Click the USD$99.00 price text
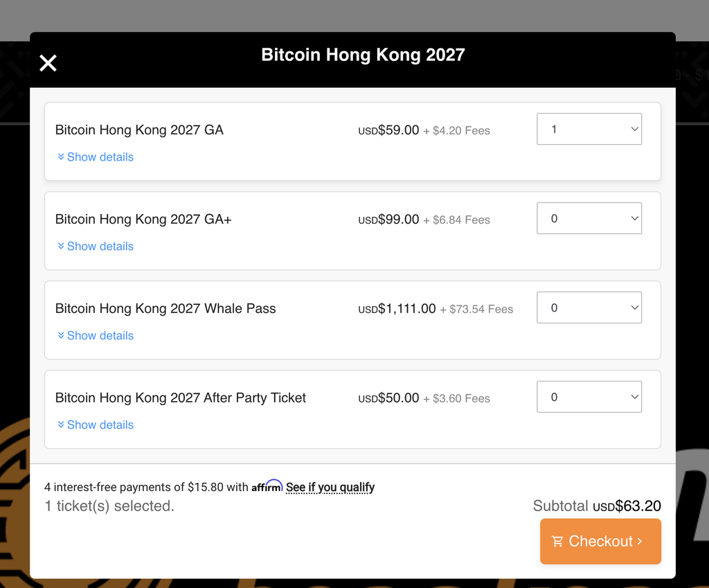The width and height of the screenshot is (709, 588). pos(388,220)
